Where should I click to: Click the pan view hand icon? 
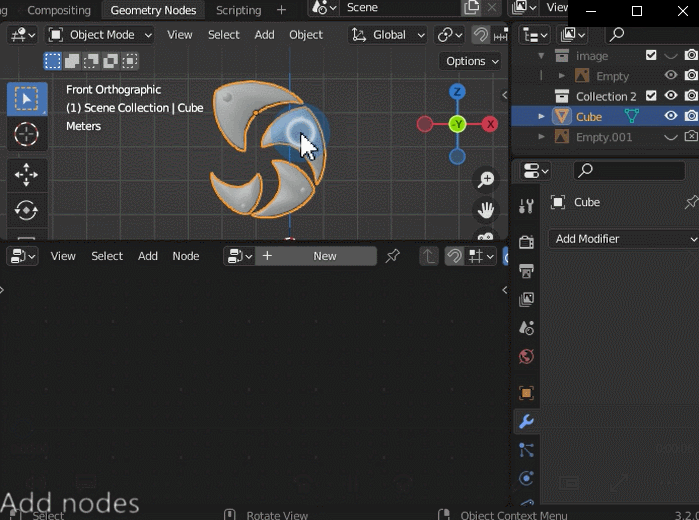tap(486, 211)
